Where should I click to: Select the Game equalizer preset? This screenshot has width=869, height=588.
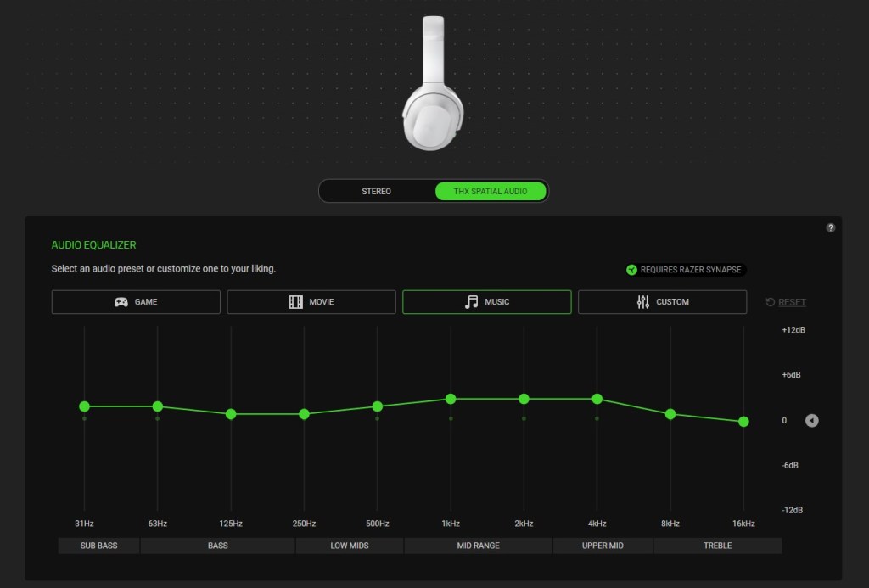(136, 302)
